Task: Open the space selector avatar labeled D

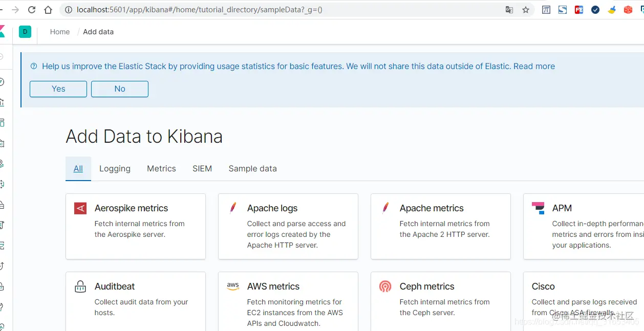Action: [x=25, y=32]
